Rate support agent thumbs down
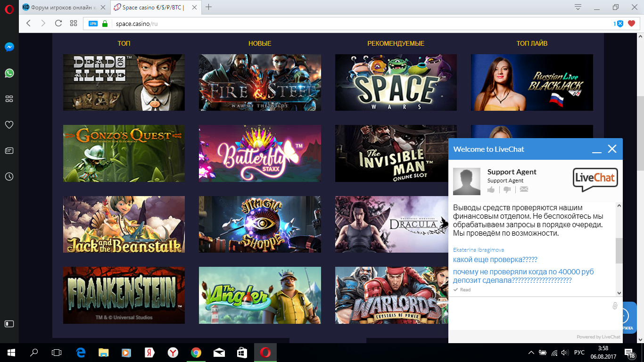 pos(507,189)
